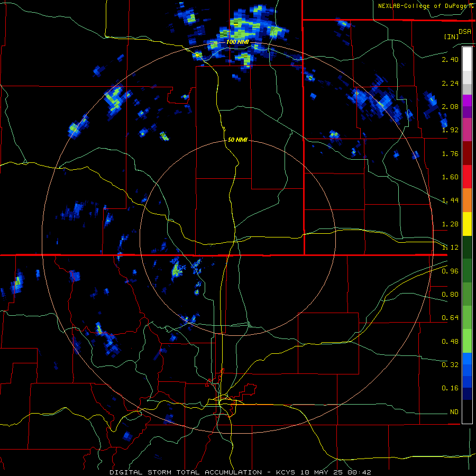Pick the bright red legend swatch near 1.60
Screen dimensions: 476x476
[467, 177]
